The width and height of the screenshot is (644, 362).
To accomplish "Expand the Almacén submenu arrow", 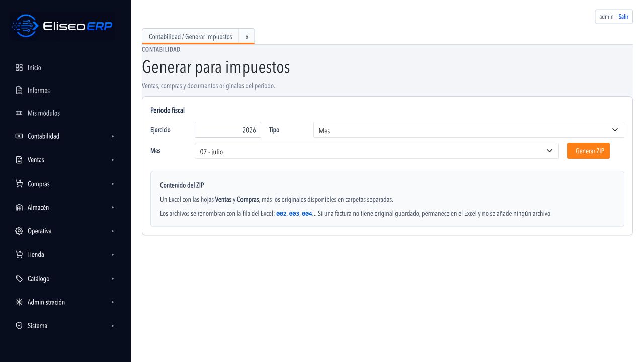I will pos(113,207).
